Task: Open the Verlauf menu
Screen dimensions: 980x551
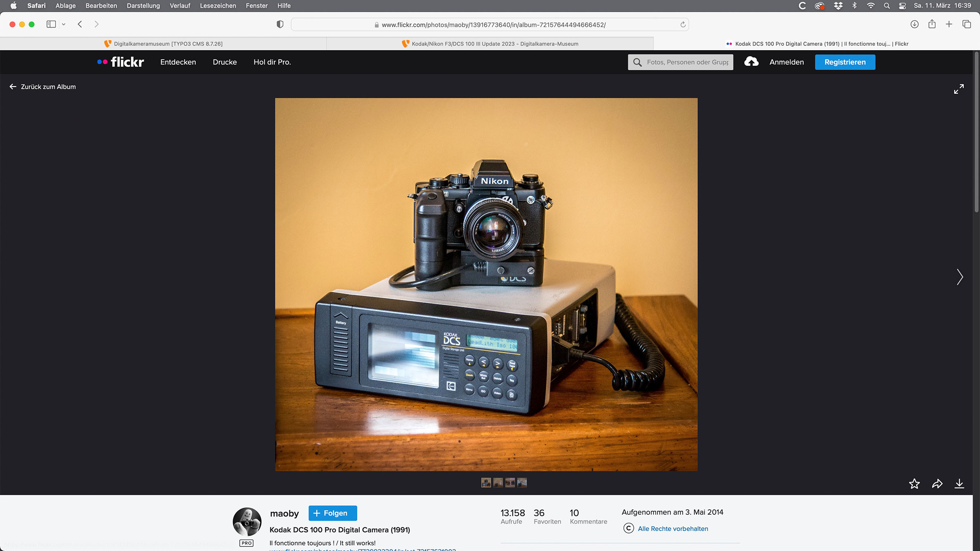Action: click(180, 6)
